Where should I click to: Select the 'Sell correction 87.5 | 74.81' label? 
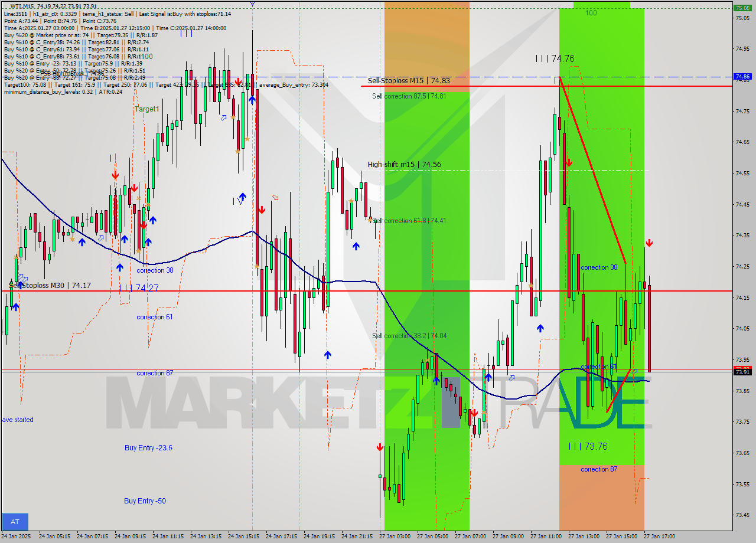pyautogui.click(x=409, y=96)
